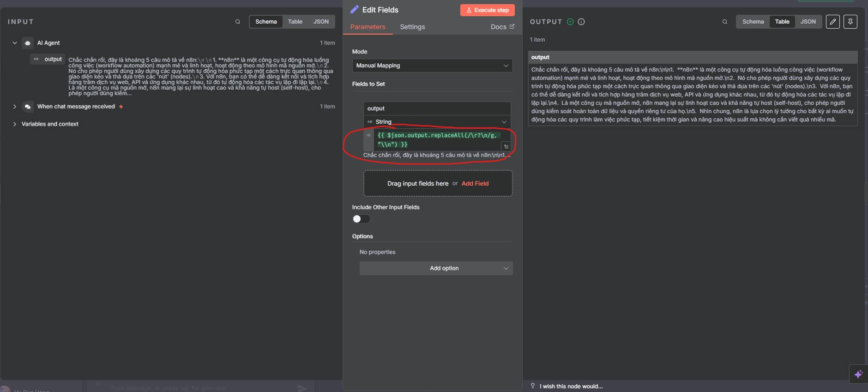Click the search icon in OUTPUT panel

(725, 22)
